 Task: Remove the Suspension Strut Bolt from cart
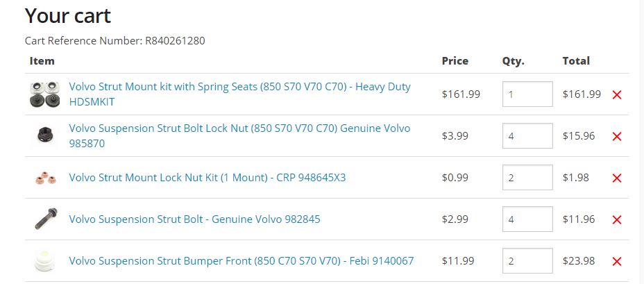pyautogui.click(x=616, y=220)
